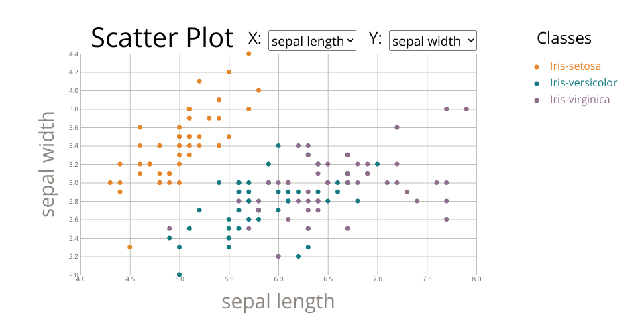Click the 'sepal width' y-axis title

pos(48,164)
